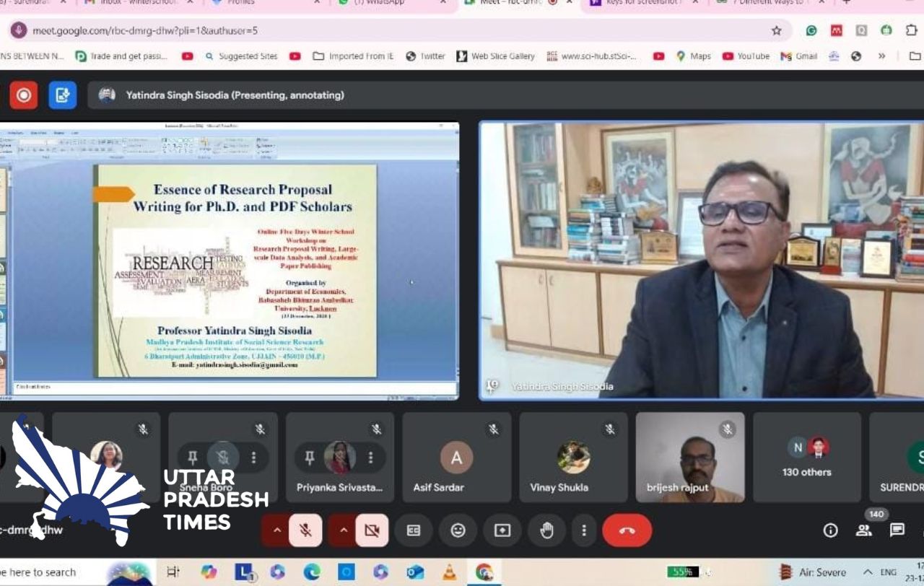Viewport: 924px width, 586px height.
Task: Open more options three-dot menu in Meet bar
Action: pyautogui.click(x=583, y=530)
